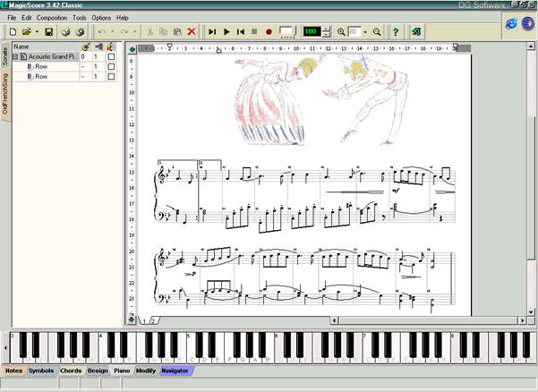This screenshot has width=538, height=392.
Task: Click the tempo value field 100
Action: (312, 32)
